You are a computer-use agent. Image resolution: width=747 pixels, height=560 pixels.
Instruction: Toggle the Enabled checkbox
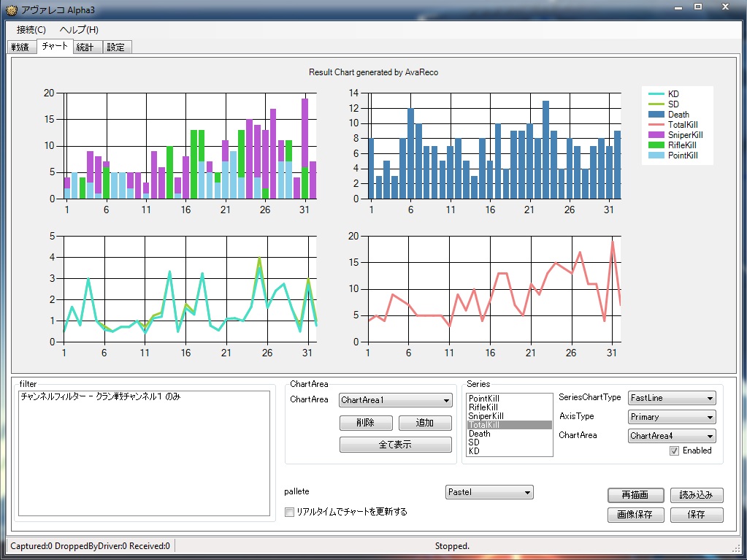pos(674,451)
